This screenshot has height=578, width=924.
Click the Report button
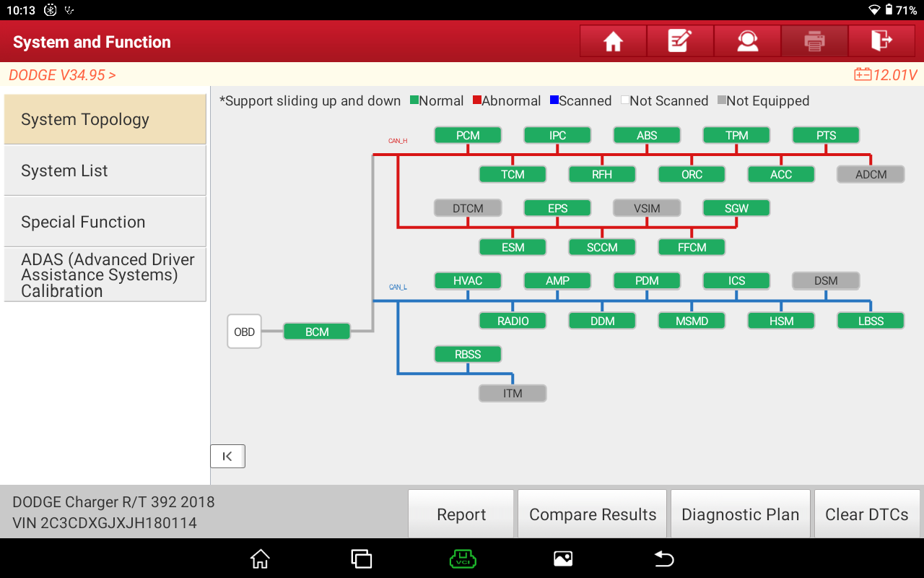tap(461, 514)
